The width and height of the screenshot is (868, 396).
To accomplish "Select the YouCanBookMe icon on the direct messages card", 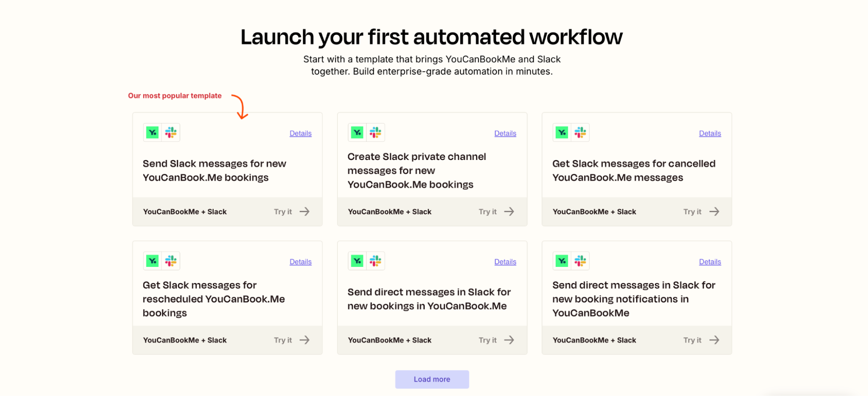I will tap(356, 260).
